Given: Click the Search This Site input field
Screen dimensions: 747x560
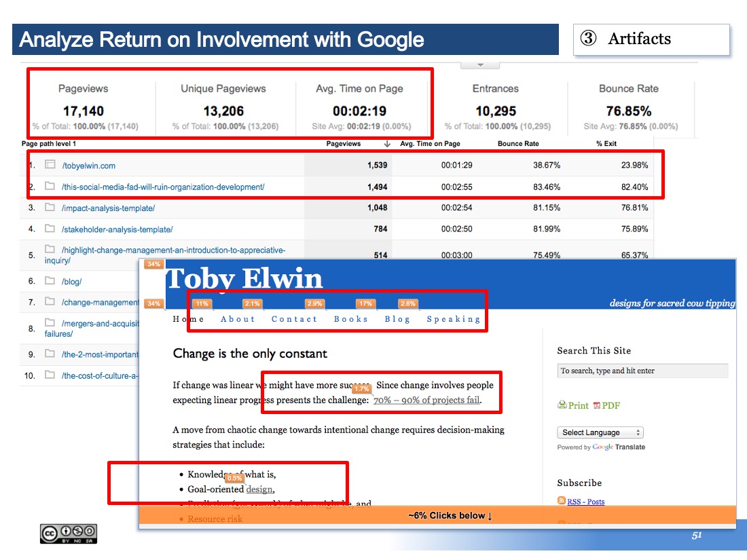Looking at the screenshot, I should coord(642,371).
